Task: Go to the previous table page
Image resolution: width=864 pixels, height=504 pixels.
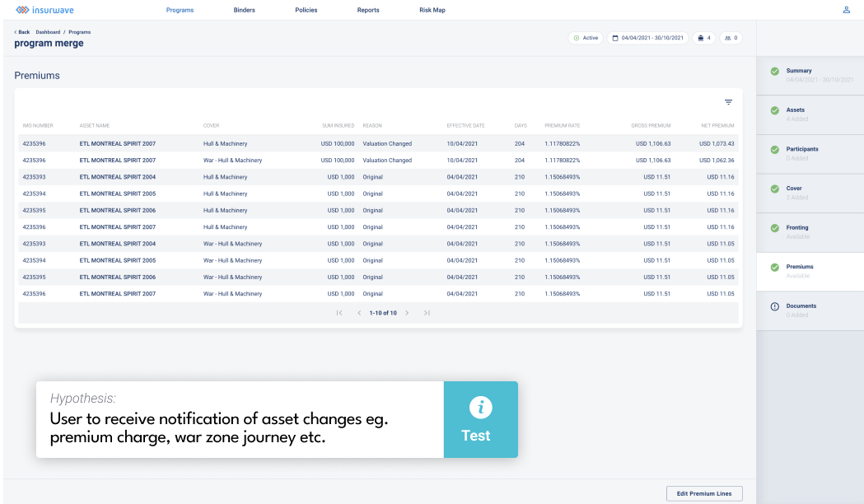Action: click(x=359, y=313)
